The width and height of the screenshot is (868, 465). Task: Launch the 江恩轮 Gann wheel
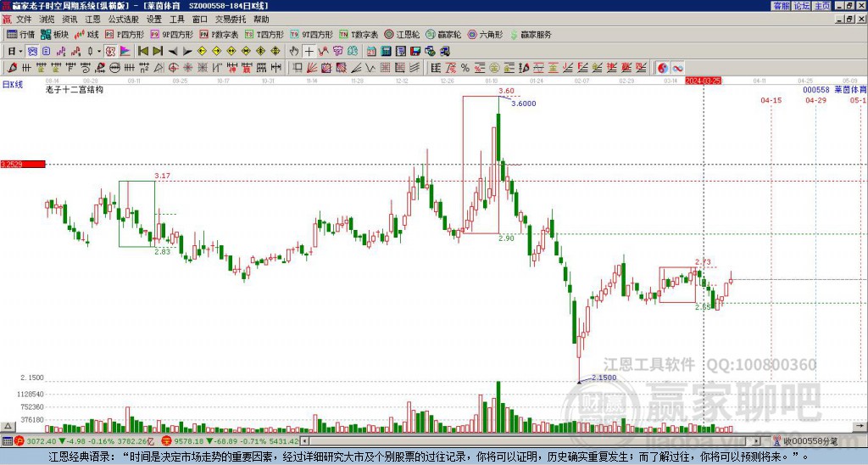tap(402, 34)
